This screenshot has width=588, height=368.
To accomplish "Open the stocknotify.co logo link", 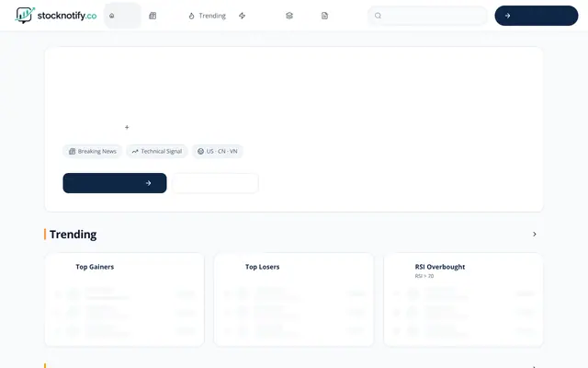I will pos(56,16).
